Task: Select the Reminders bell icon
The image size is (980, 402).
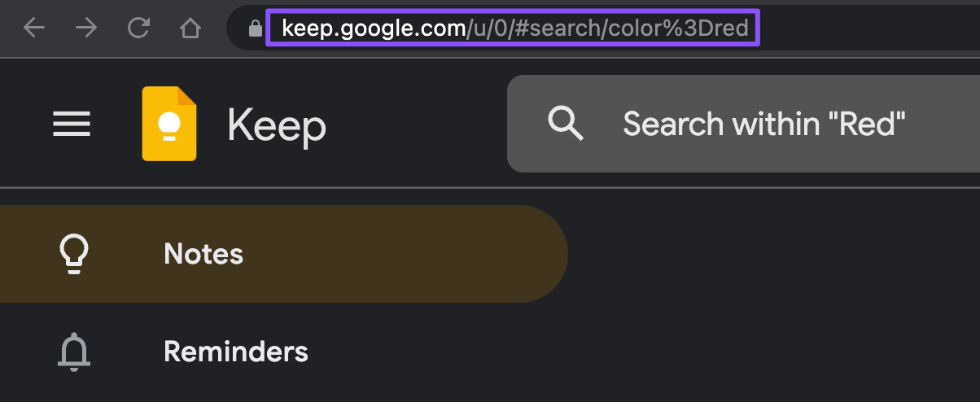Action: click(x=74, y=352)
